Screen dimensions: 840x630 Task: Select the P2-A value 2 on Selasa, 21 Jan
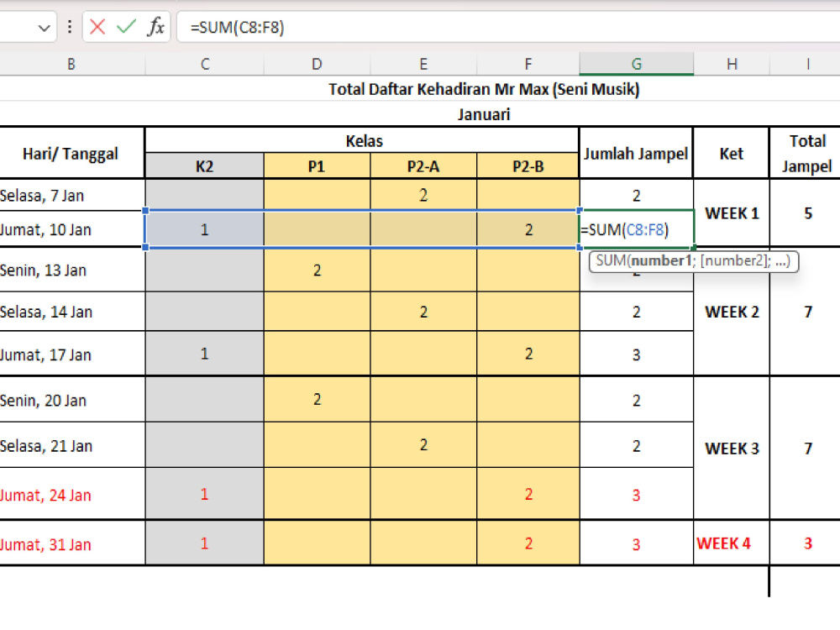click(x=423, y=445)
